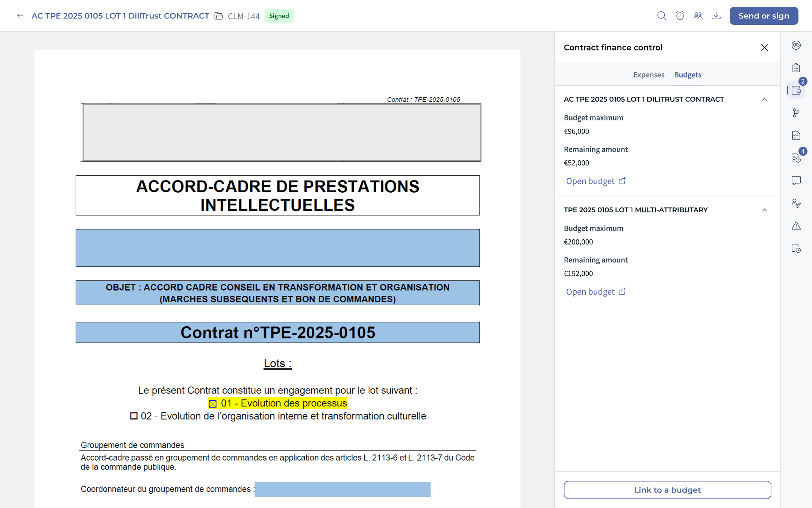Viewport: 812px width, 508px height.
Task: Click the OBJET : ACCORD CADRE CONSEIL text block
Action: pos(278,293)
